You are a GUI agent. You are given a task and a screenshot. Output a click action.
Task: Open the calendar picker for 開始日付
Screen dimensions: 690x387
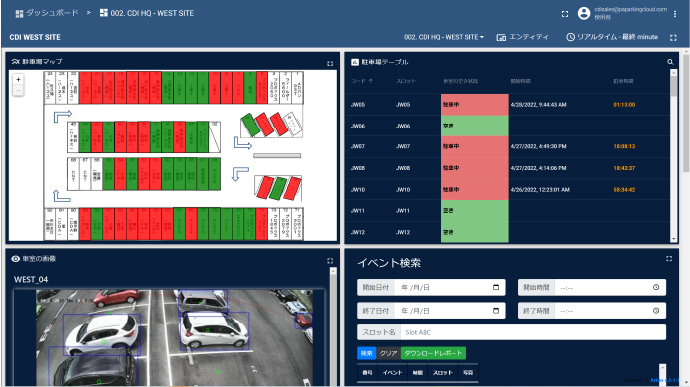[x=496, y=287]
